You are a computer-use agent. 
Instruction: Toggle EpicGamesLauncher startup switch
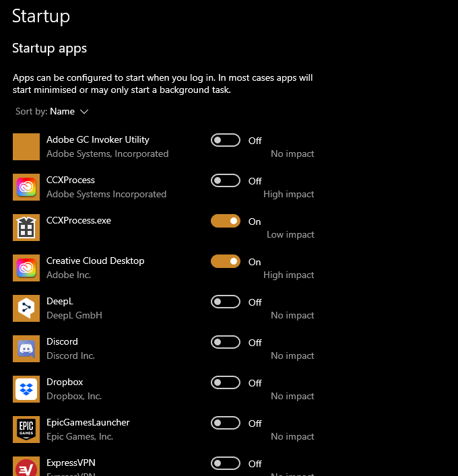click(226, 423)
